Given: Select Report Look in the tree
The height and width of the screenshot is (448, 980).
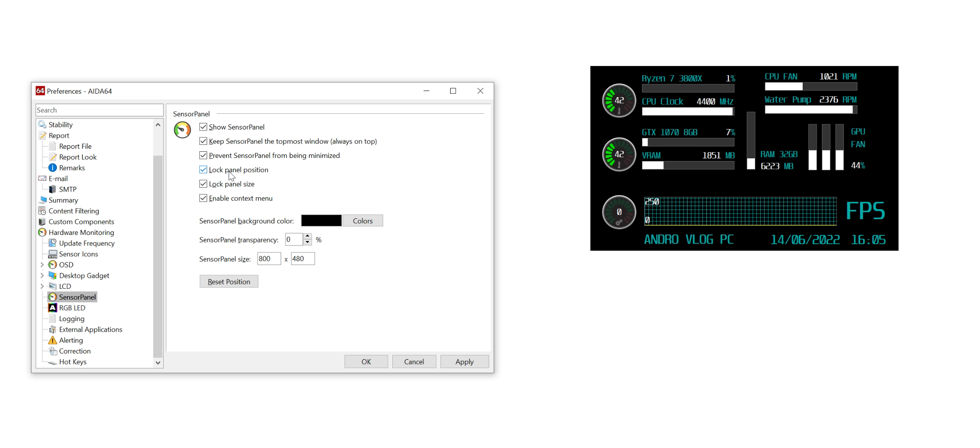Looking at the screenshot, I should [78, 157].
